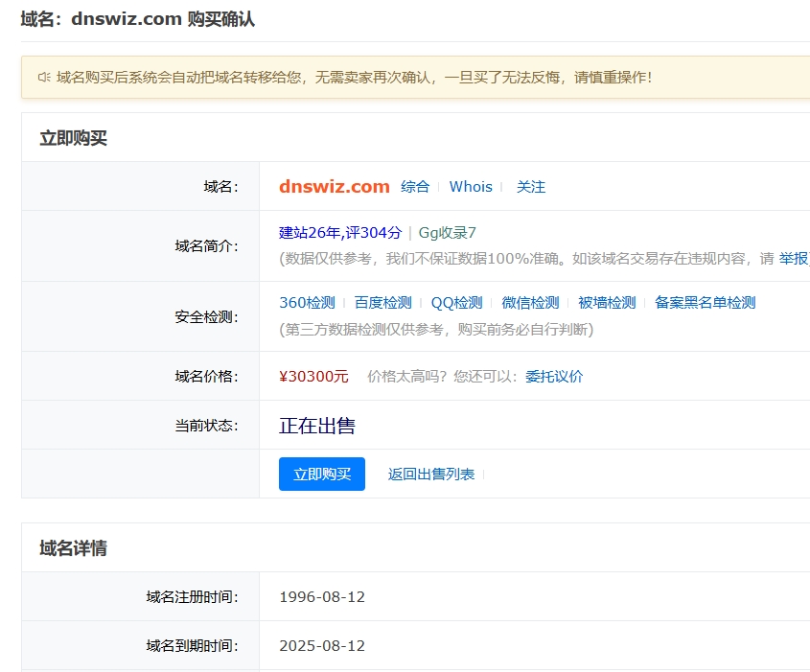Open the Whois lookup link
This screenshot has height=672, width=810.
471,187
